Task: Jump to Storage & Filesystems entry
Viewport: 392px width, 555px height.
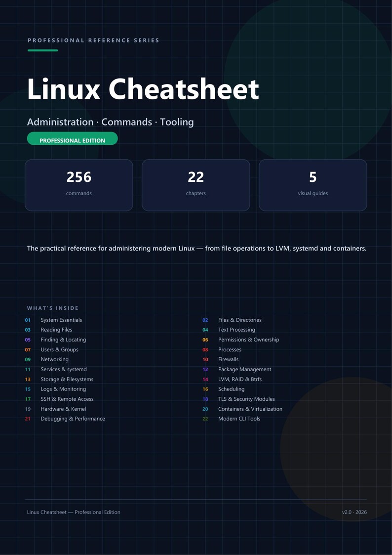Action: pos(67,379)
